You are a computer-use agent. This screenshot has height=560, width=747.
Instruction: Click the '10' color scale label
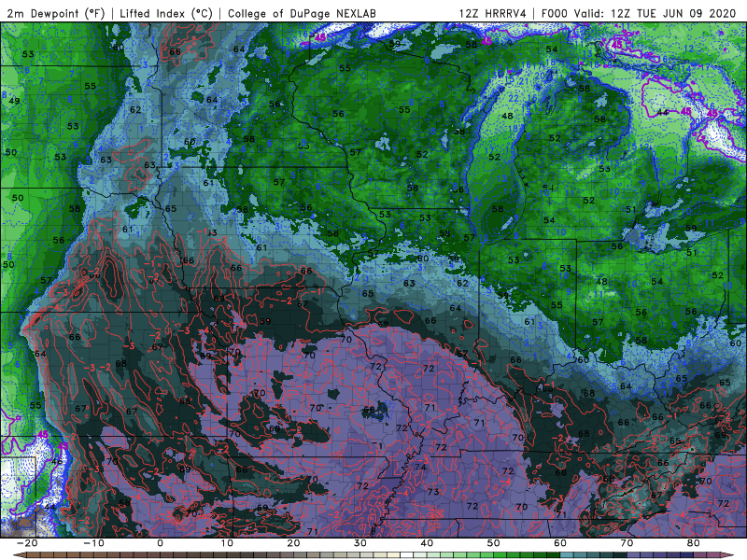(227, 543)
